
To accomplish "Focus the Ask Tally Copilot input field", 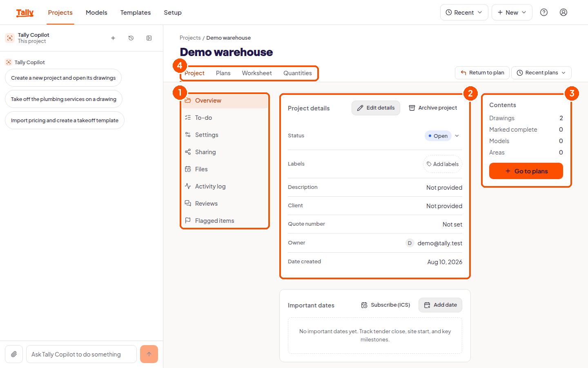I will coord(81,354).
